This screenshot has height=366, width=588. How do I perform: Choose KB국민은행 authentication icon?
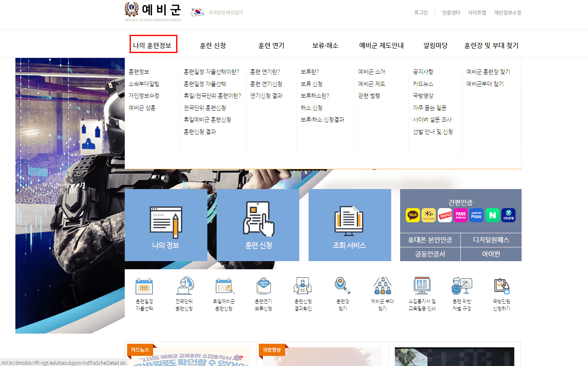[x=428, y=215]
